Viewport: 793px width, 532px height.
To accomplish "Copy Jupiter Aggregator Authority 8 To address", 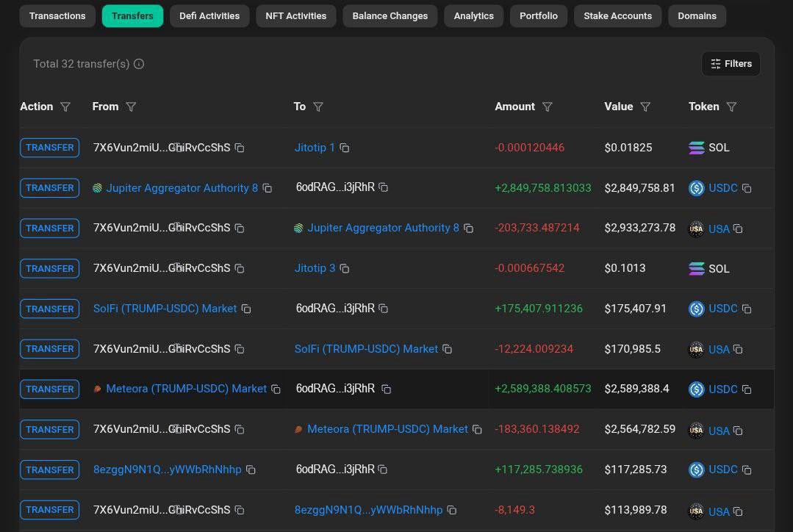I will (469, 228).
